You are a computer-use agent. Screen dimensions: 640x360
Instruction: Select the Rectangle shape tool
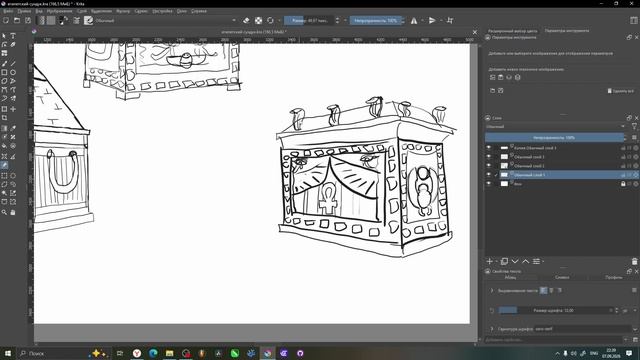click(4, 72)
